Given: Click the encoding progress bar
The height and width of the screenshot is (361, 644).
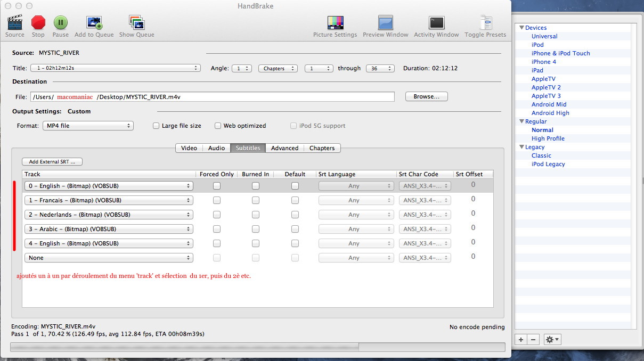Looking at the screenshot, I should [257, 347].
